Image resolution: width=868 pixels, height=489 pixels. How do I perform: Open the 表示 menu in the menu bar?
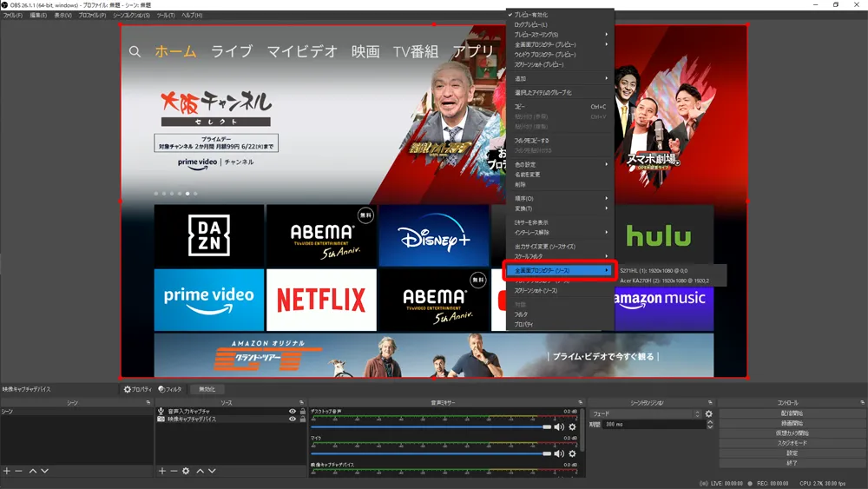click(x=63, y=16)
